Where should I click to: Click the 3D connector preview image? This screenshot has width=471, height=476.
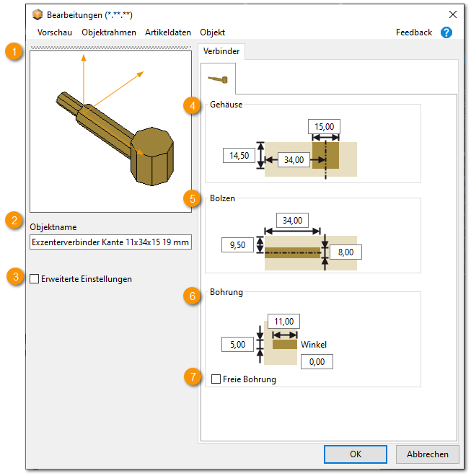coord(110,131)
